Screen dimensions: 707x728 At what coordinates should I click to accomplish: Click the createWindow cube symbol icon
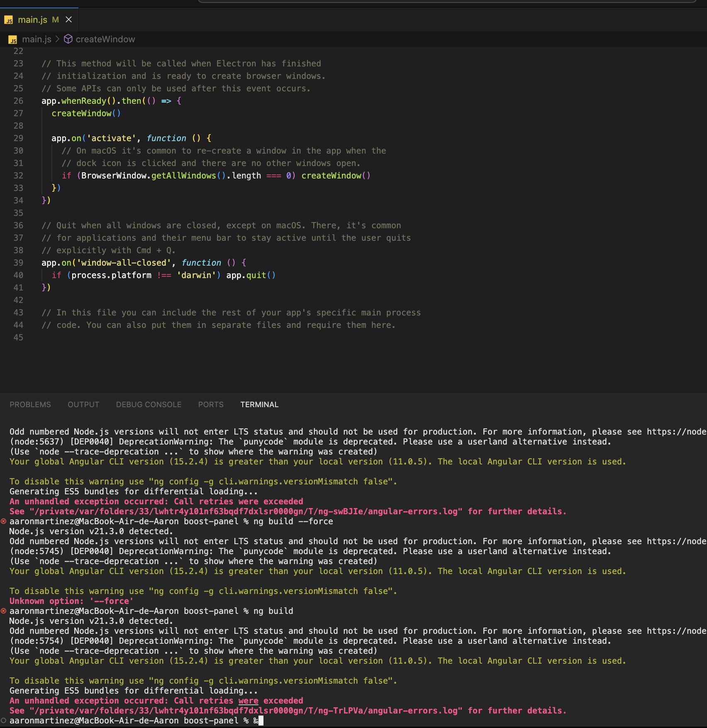(68, 39)
